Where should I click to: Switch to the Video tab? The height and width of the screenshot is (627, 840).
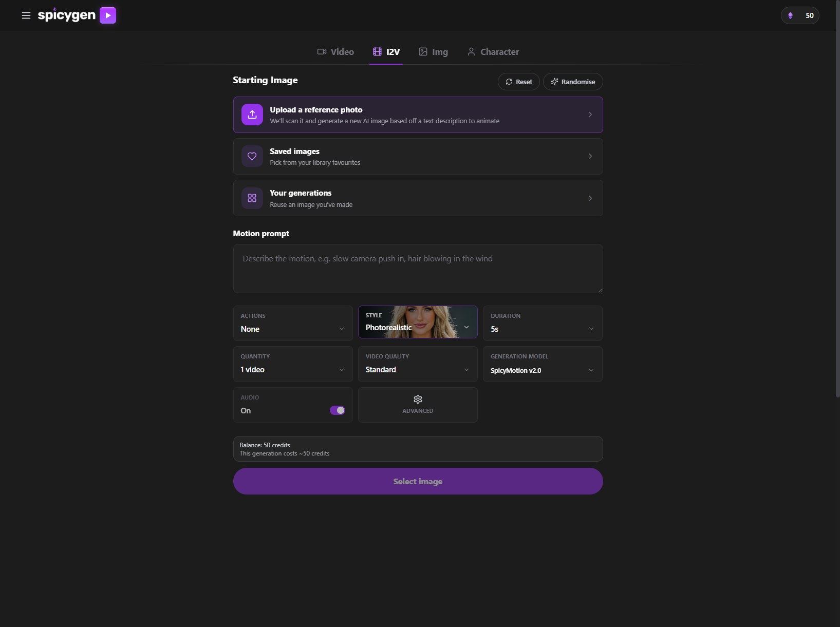[x=335, y=52]
